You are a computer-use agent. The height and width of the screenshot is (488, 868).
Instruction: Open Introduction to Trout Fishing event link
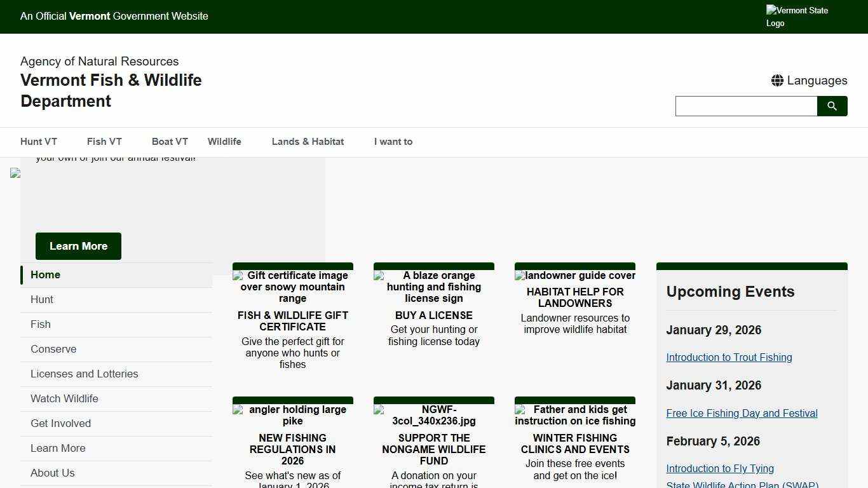729,357
